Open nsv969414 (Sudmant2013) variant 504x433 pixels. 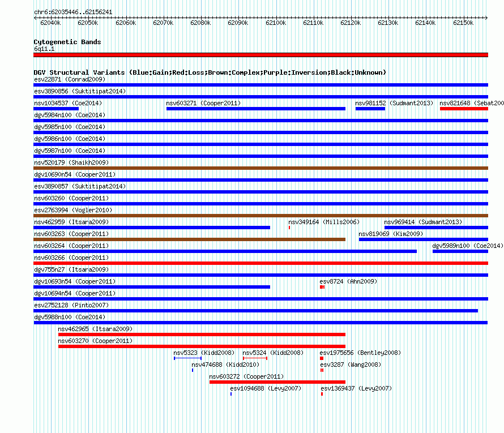pyautogui.click(x=423, y=222)
